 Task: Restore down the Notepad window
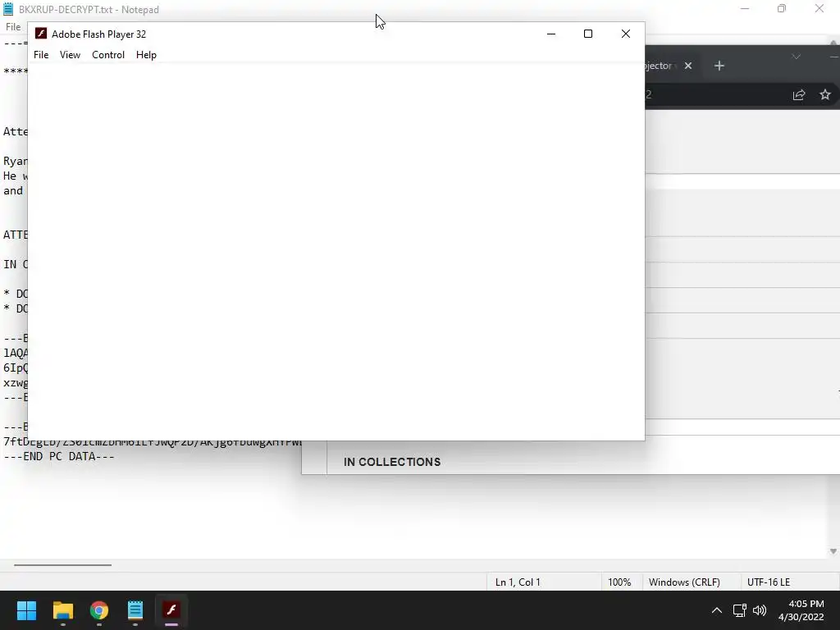(782, 8)
